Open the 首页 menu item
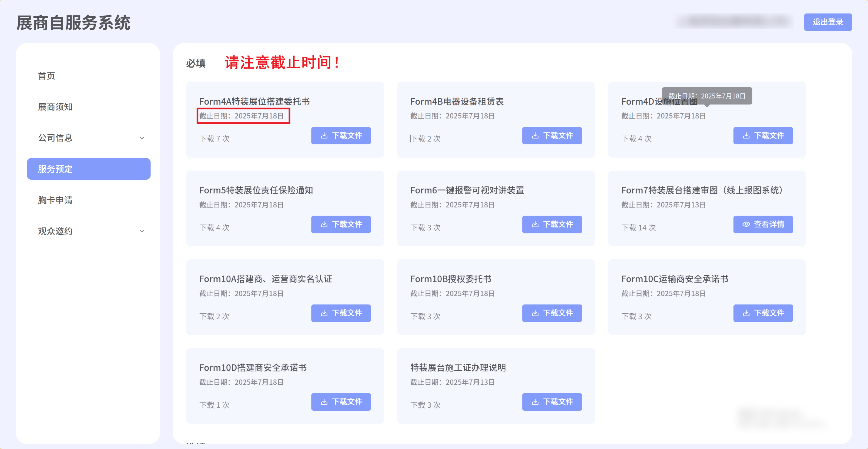This screenshot has height=449, width=868. [46, 76]
